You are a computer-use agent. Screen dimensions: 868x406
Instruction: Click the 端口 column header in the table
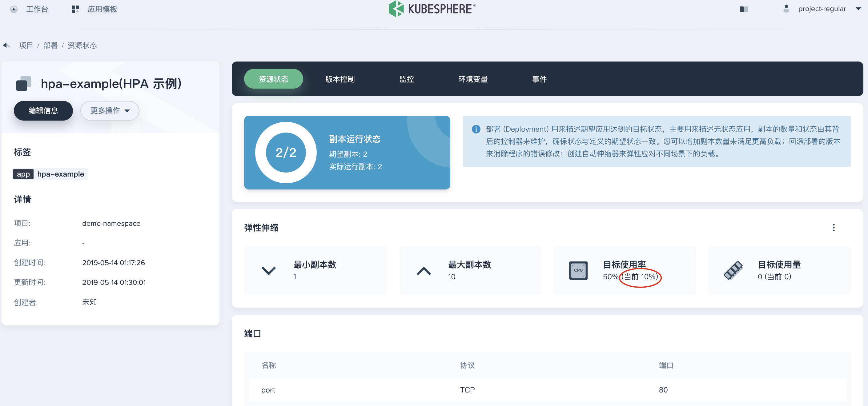click(x=666, y=365)
